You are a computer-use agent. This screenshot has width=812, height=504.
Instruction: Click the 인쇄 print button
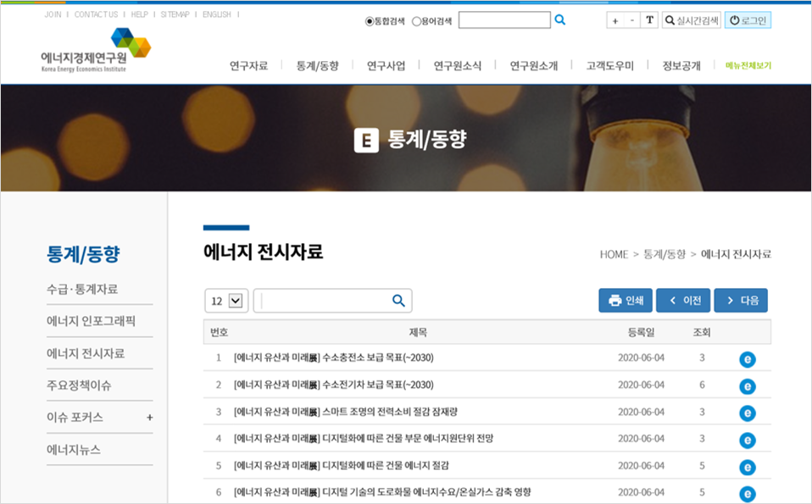tap(626, 301)
